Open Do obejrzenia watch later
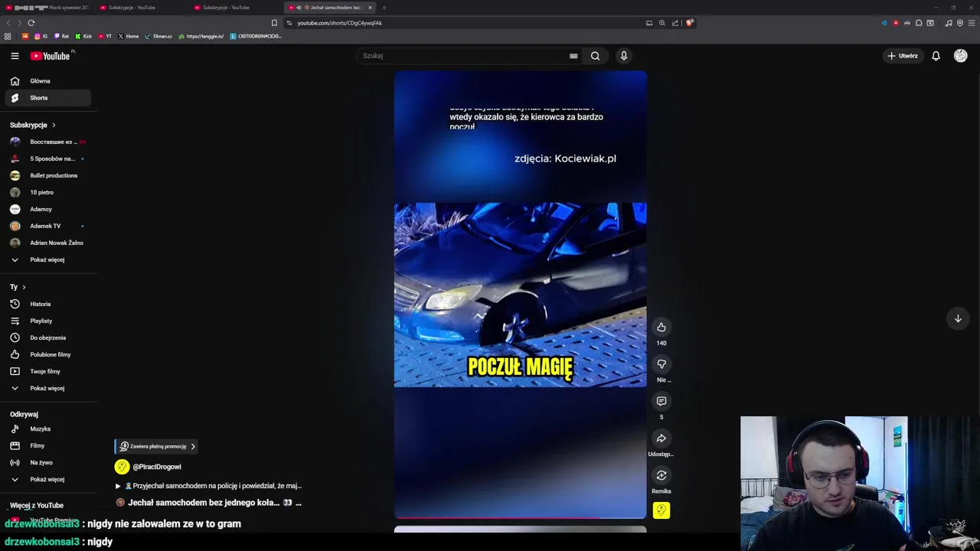The image size is (980, 551). click(48, 337)
